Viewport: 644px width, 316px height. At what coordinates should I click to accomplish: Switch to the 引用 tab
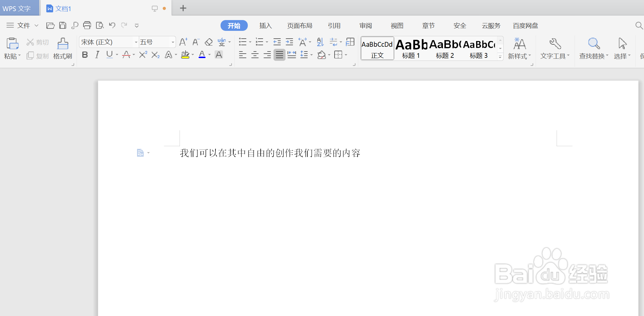coord(334,26)
